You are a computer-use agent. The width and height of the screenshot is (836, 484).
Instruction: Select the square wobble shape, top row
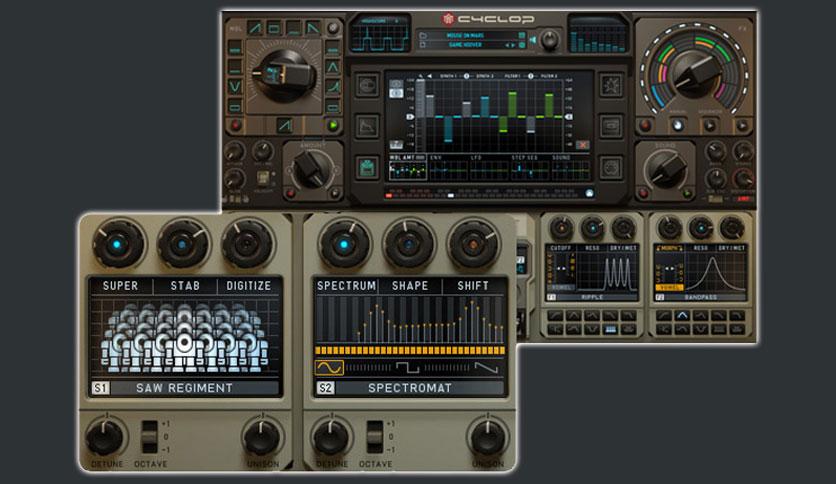(274, 28)
